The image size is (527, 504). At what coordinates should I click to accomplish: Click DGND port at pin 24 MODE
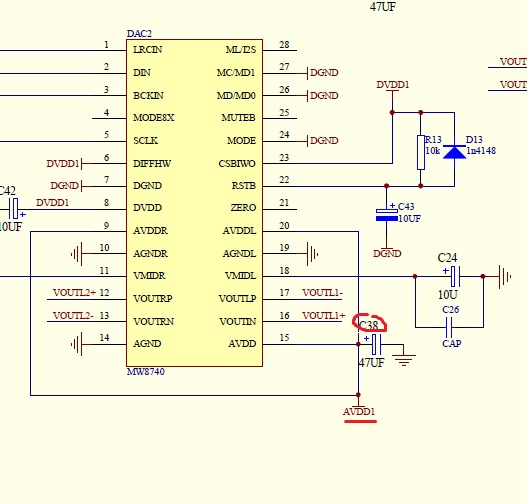click(x=323, y=140)
